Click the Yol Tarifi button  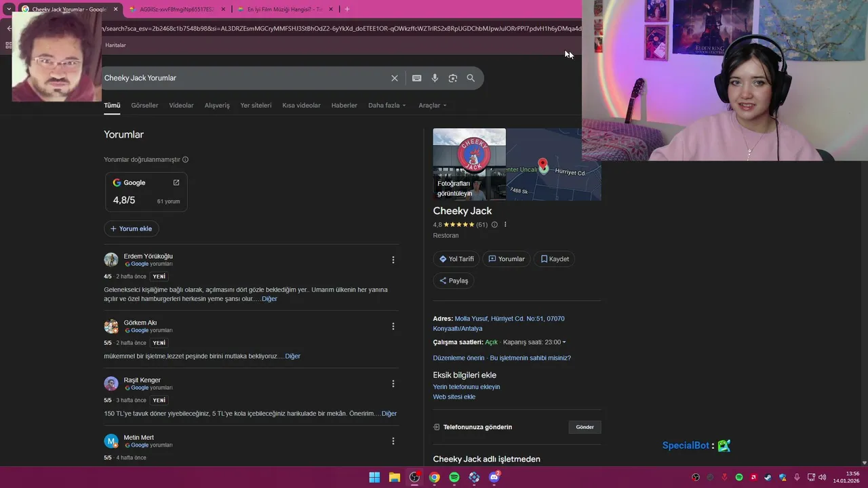[456, 259]
